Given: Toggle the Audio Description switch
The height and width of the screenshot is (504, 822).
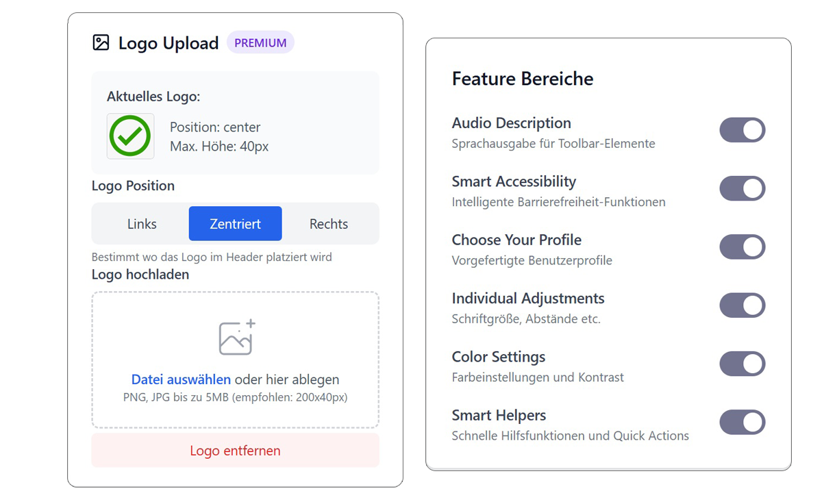Looking at the screenshot, I should (x=742, y=130).
